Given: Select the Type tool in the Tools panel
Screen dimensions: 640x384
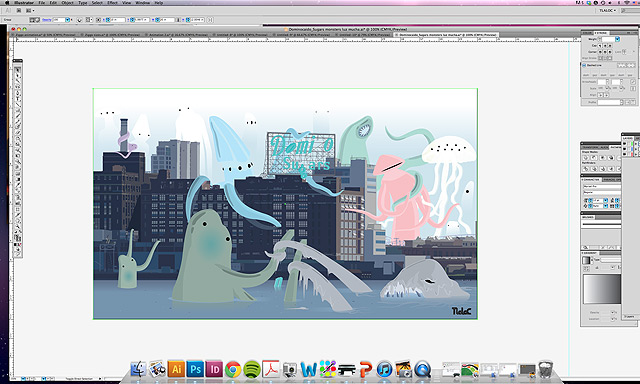Looking at the screenshot, I should tap(18, 98).
